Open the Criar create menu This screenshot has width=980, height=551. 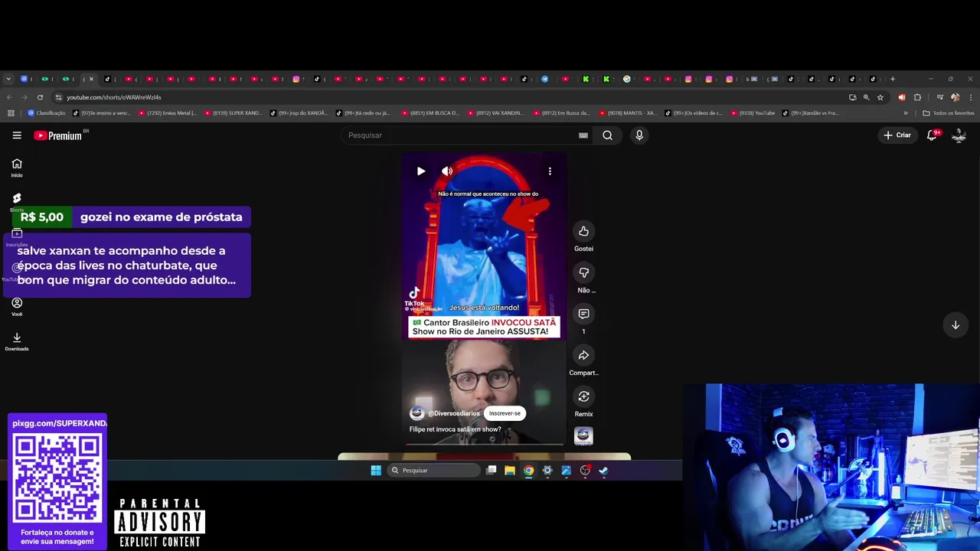pos(897,135)
